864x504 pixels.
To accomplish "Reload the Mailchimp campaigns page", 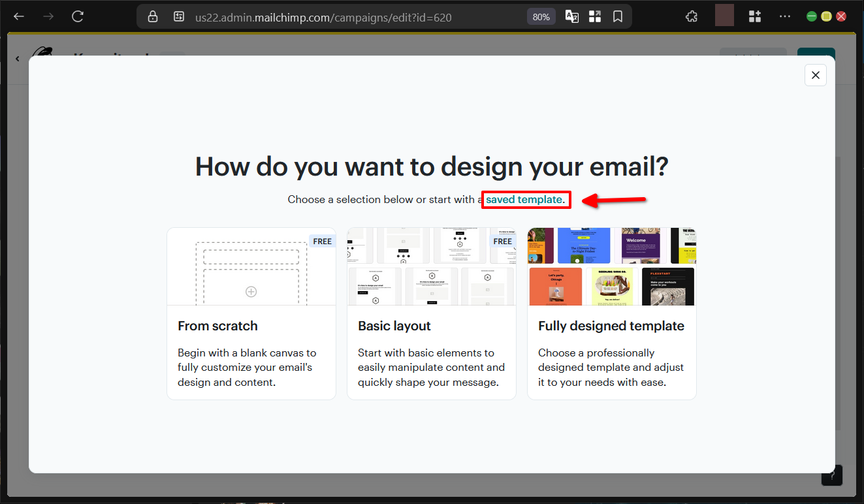I will 77,16.
